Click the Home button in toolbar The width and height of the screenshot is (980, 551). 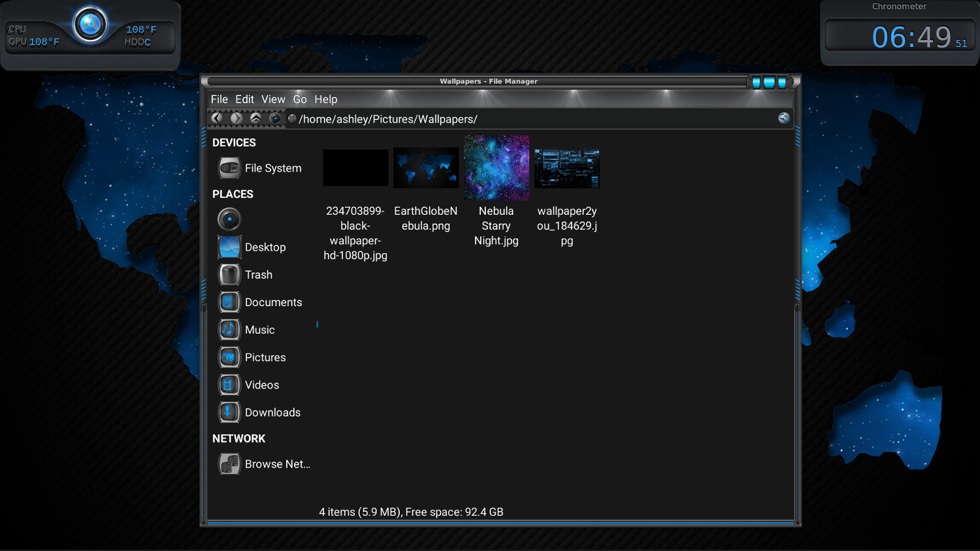[x=276, y=118]
